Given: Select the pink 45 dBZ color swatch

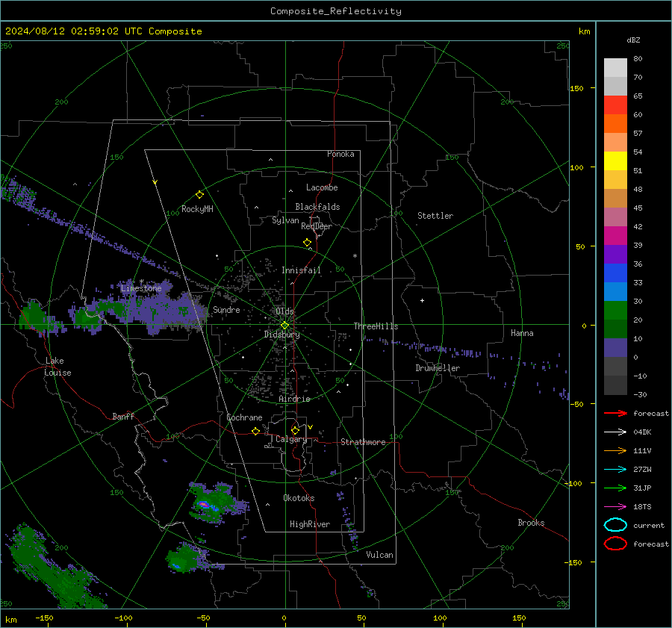Looking at the screenshot, I should click(615, 217).
